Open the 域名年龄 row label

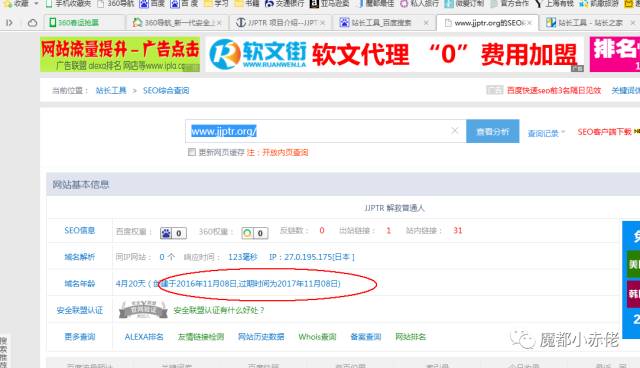pos(80,284)
